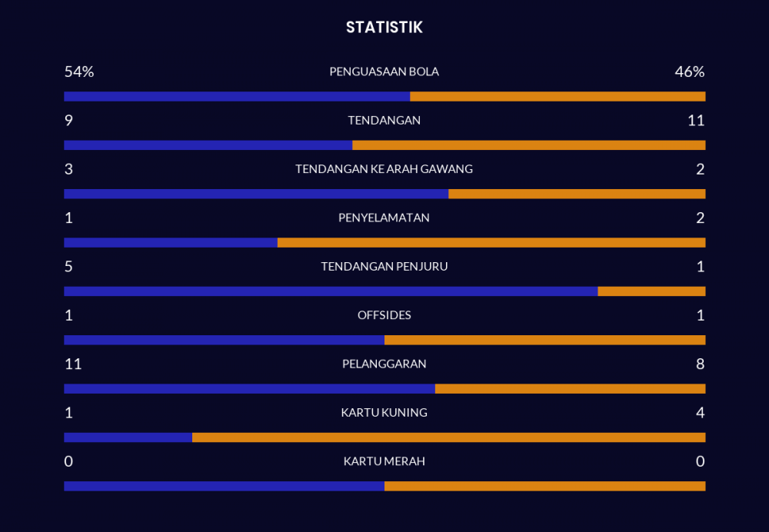
Task: Click the Penyelamatan label
Action: (x=384, y=218)
